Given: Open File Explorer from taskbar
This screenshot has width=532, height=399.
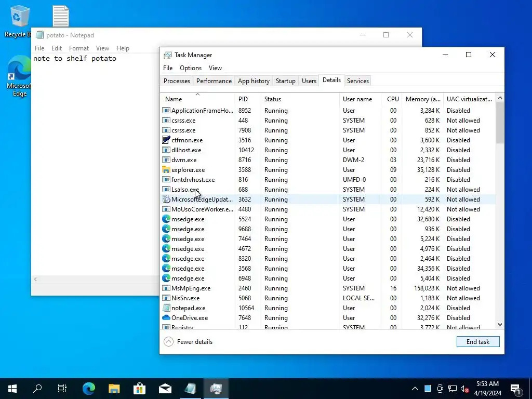Looking at the screenshot, I should (x=114, y=389).
